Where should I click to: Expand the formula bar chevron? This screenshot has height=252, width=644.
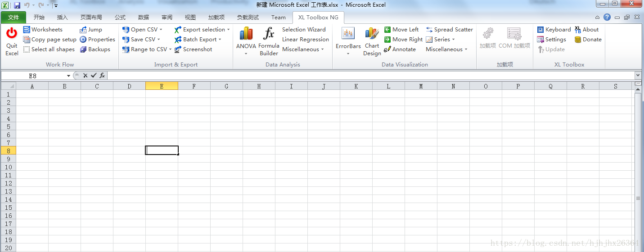[x=638, y=75]
